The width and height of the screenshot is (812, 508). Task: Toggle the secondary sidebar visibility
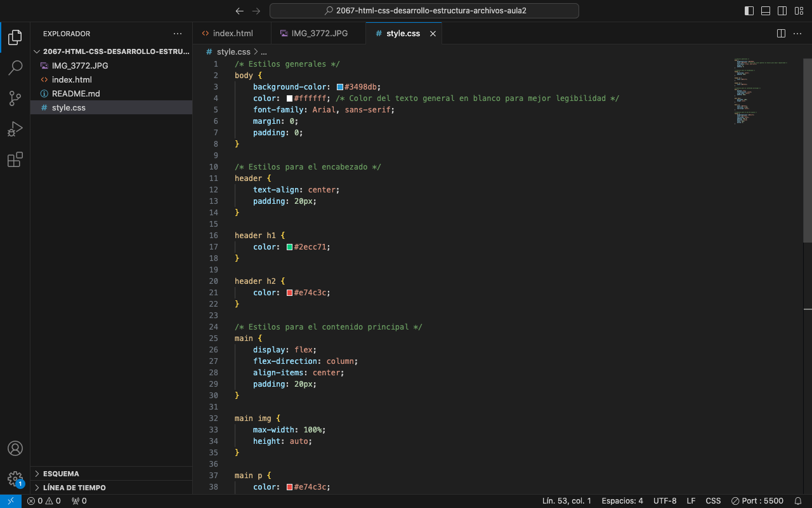click(x=782, y=11)
